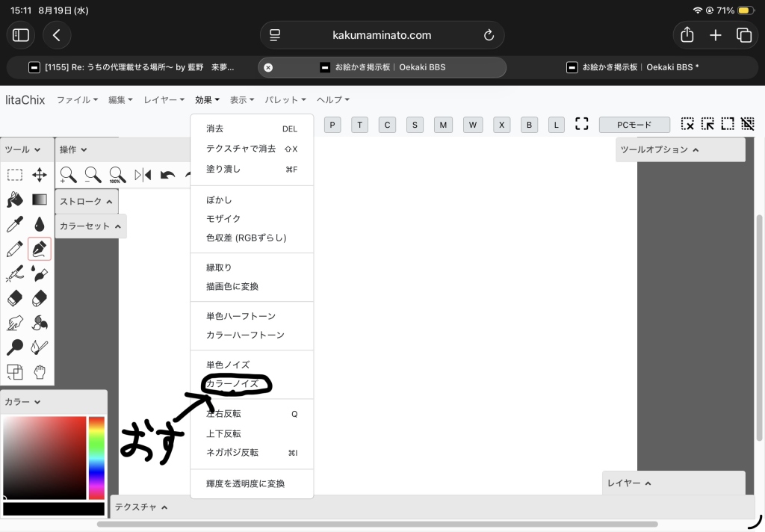Choose ネガポジ反転 menu item
The image size is (765, 532).
pyautogui.click(x=252, y=453)
